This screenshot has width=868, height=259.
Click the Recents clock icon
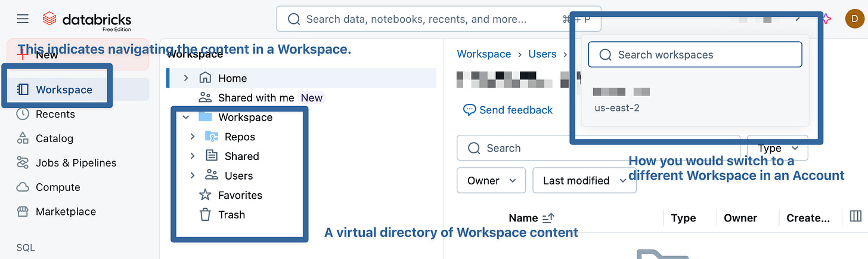tap(23, 114)
